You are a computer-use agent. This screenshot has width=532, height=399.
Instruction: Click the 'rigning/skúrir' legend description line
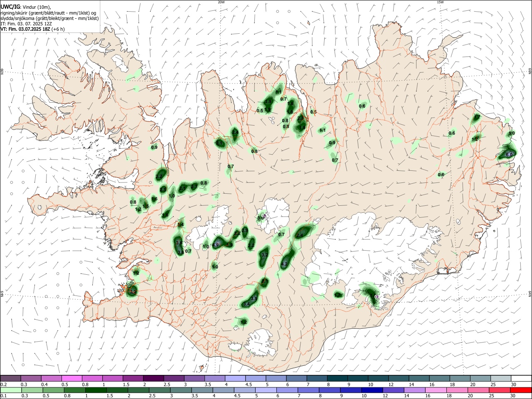48,13
